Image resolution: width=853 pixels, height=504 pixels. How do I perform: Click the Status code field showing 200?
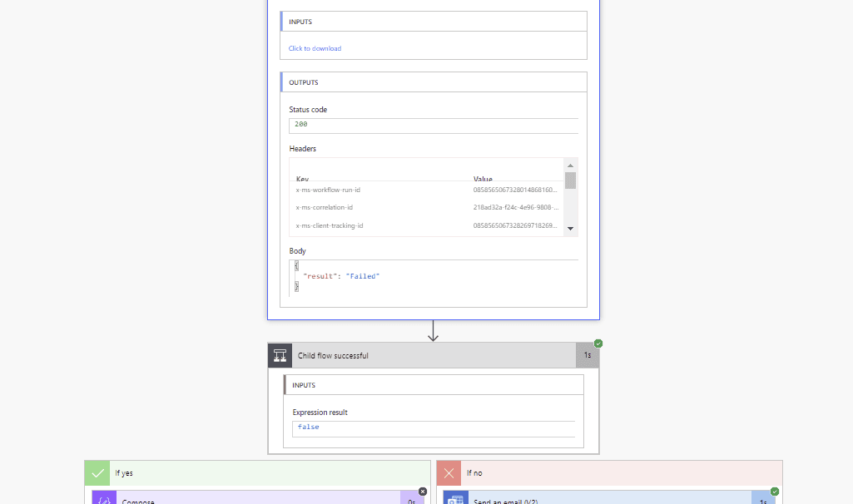pyautogui.click(x=434, y=125)
